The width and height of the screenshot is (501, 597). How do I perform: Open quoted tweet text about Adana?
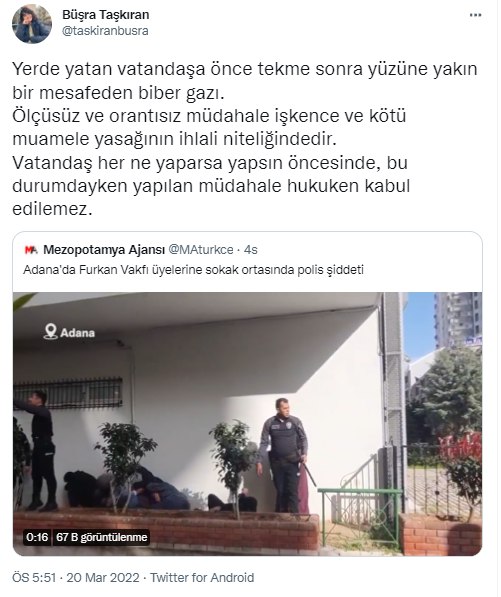tap(193, 270)
